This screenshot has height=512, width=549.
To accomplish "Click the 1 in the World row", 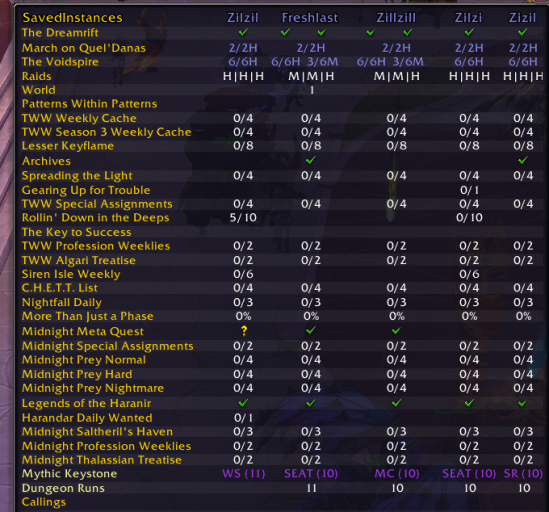I will tap(312, 90).
